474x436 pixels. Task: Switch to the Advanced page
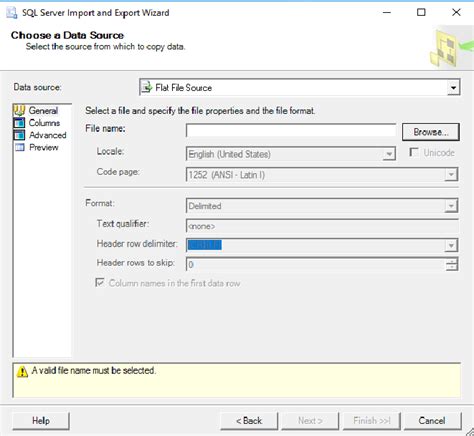(48, 135)
